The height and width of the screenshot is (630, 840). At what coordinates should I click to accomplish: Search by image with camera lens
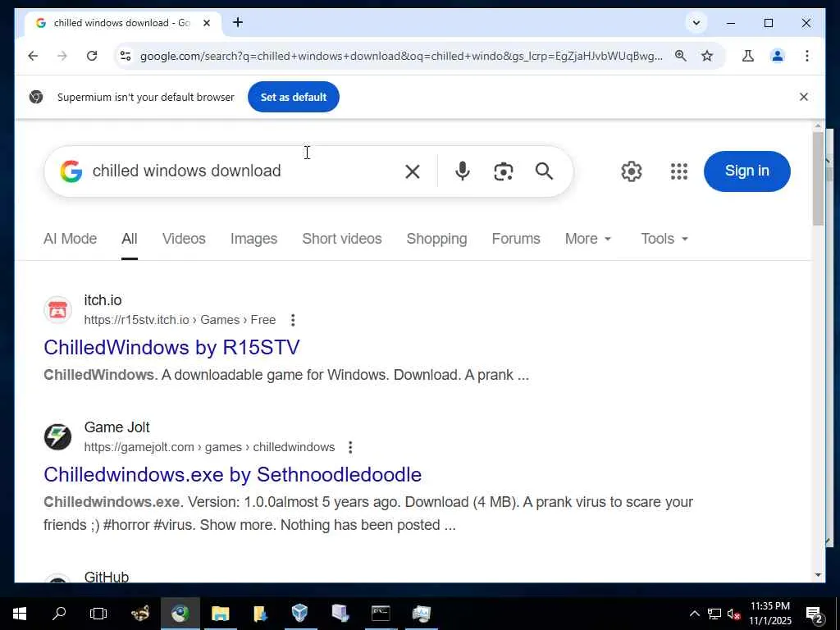pyautogui.click(x=503, y=171)
